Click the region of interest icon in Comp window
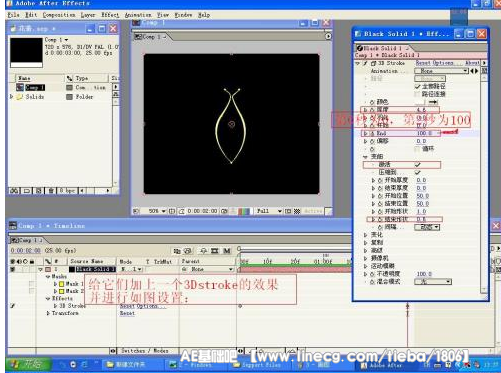 tap(288, 211)
